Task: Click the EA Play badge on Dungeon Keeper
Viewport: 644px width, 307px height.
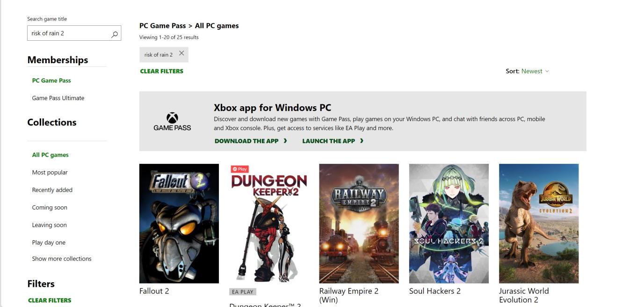Action: 243,292
